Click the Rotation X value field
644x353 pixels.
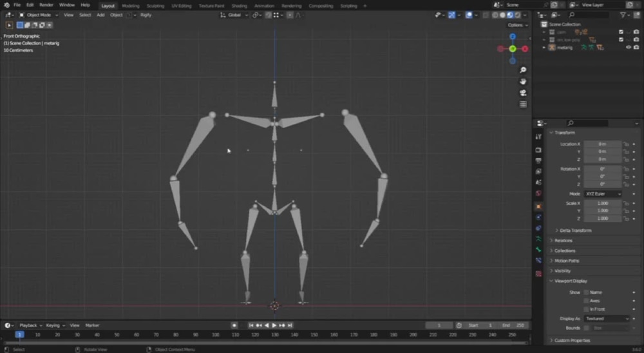(x=603, y=169)
